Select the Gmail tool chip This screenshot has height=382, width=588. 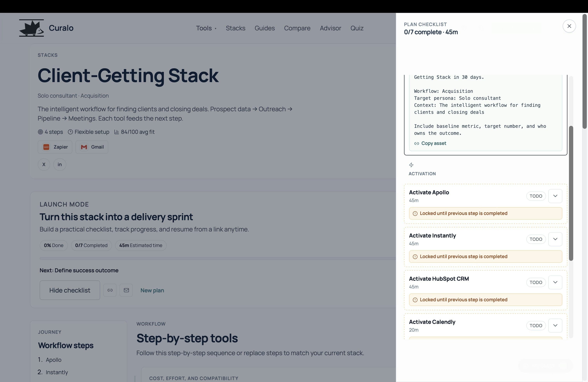point(92,147)
